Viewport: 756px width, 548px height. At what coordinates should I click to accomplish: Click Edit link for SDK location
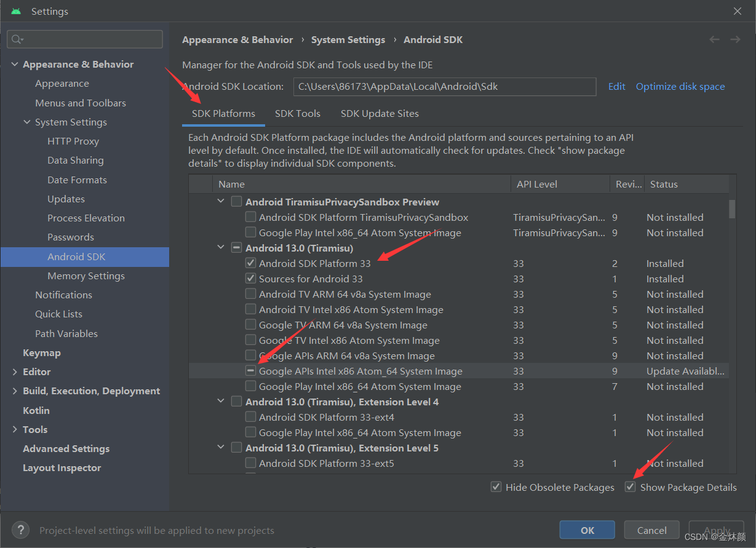(x=617, y=87)
